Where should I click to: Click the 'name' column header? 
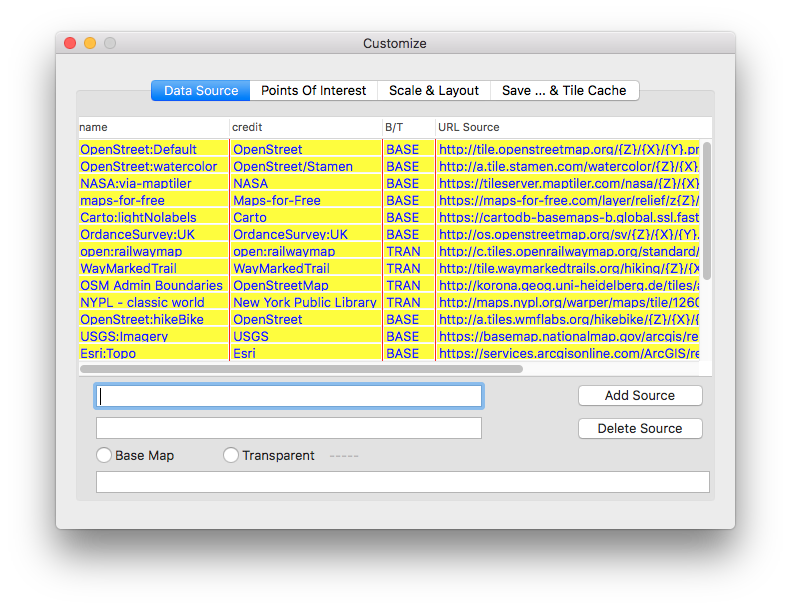coord(154,127)
